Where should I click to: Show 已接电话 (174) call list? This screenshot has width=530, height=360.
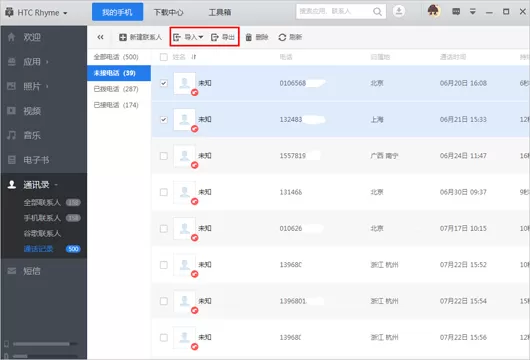(116, 105)
